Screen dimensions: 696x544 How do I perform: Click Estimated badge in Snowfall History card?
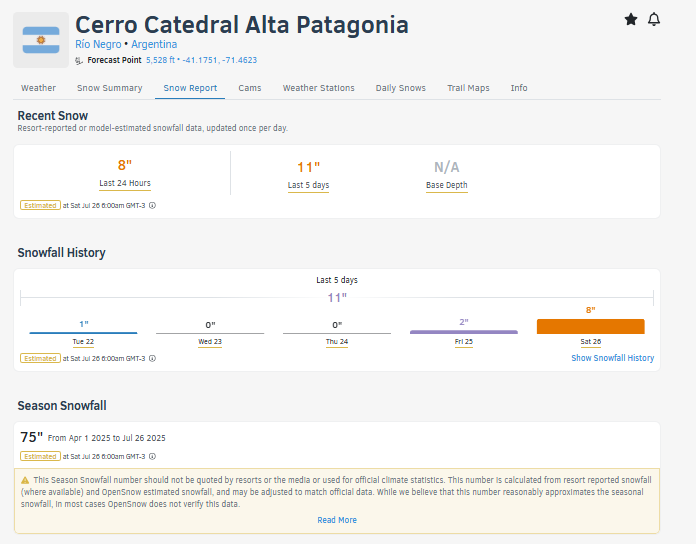[x=40, y=359]
